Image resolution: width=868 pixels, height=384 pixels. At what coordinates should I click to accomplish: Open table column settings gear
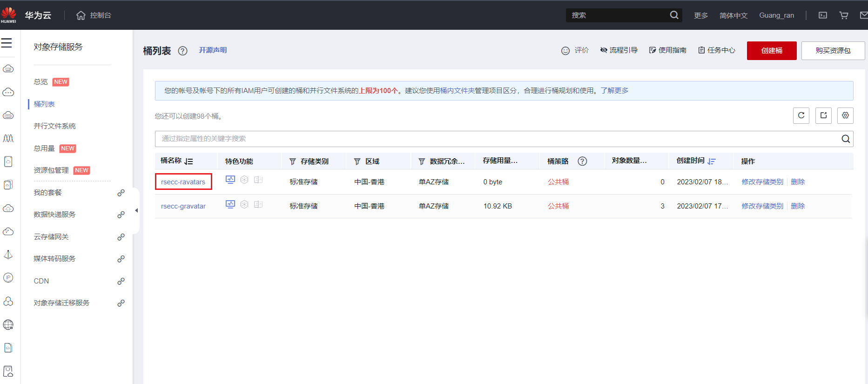pos(845,115)
